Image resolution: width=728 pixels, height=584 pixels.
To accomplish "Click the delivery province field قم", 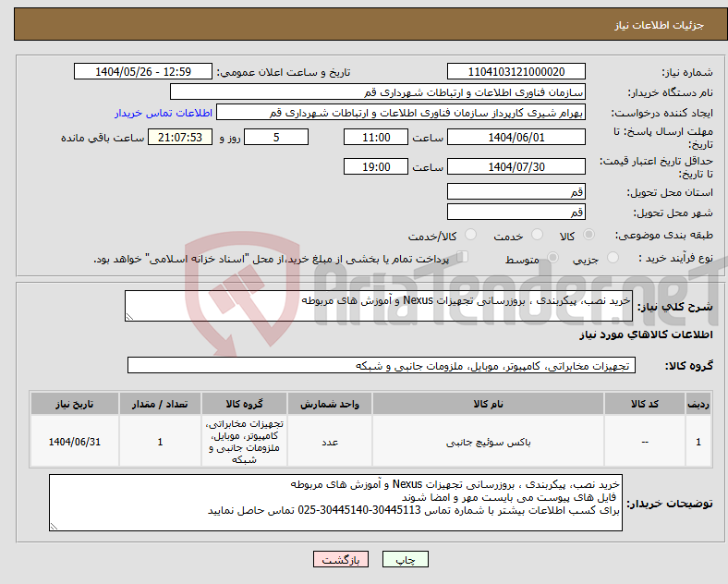I will tap(516, 191).
